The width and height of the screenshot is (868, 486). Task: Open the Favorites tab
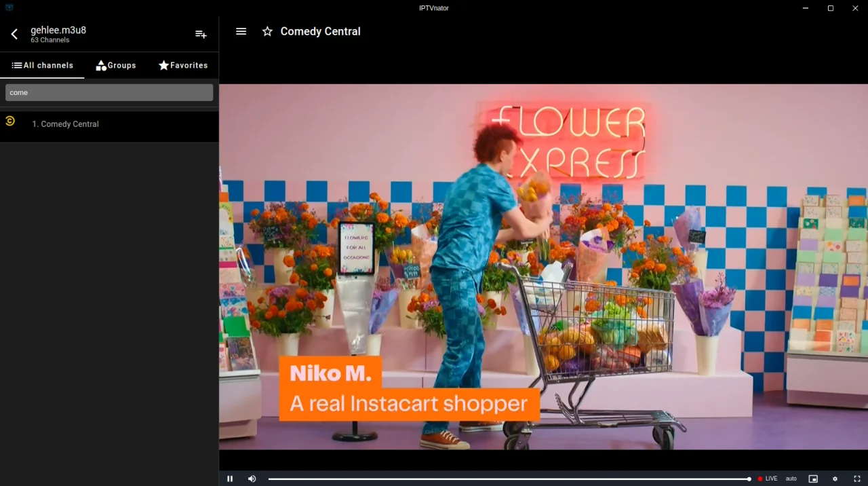click(183, 65)
